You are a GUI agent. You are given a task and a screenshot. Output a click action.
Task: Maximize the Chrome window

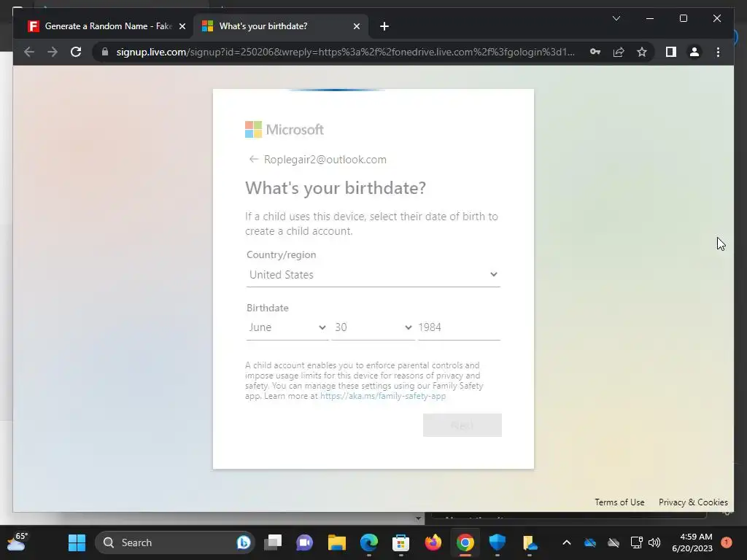click(x=683, y=18)
